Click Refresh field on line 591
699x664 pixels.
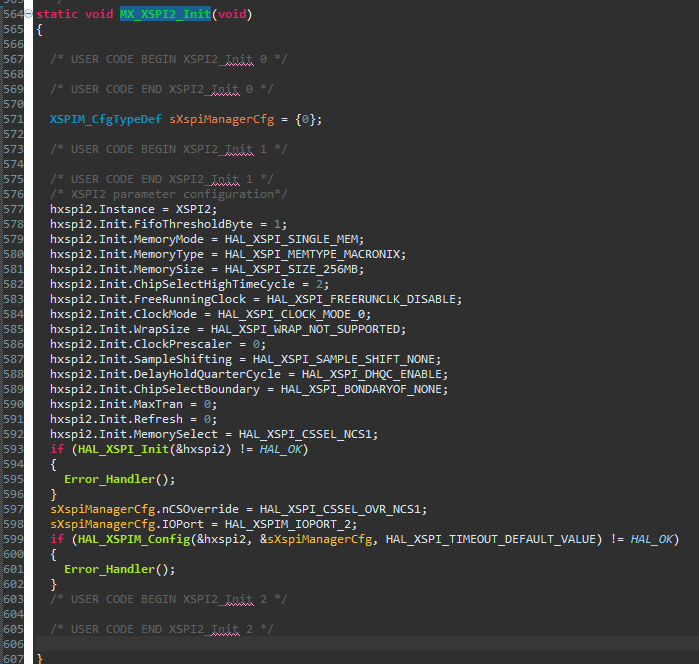(158, 419)
